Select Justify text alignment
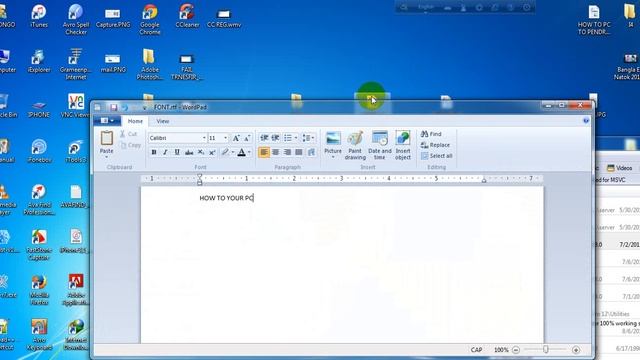The height and width of the screenshot is (360, 640). 299,152
